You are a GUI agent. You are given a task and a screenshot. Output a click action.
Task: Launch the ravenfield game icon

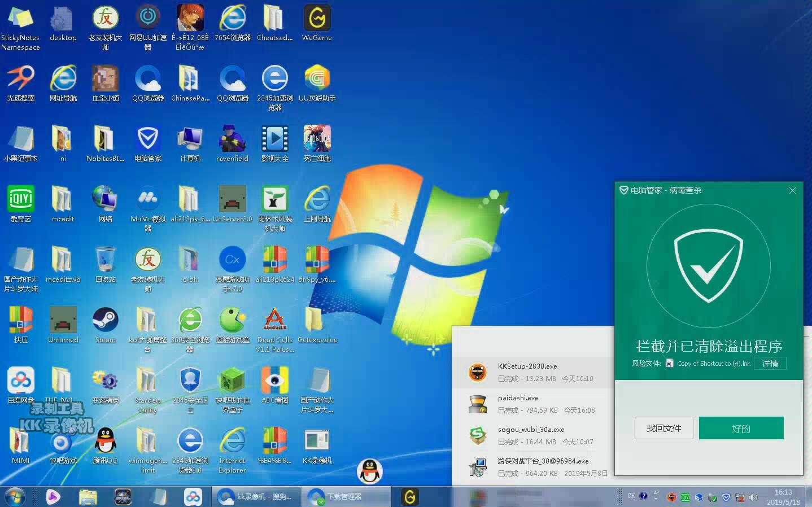click(x=233, y=143)
